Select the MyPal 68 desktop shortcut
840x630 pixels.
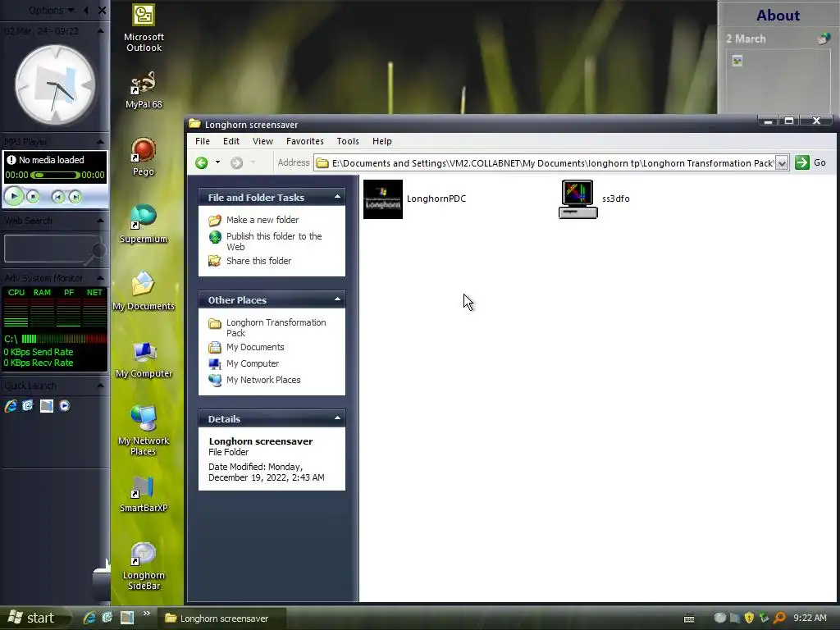click(x=144, y=90)
